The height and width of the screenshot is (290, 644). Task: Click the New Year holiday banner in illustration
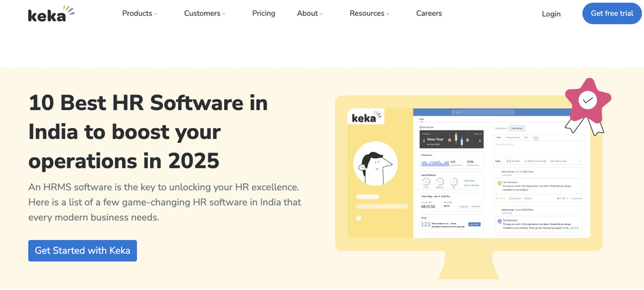click(451, 140)
